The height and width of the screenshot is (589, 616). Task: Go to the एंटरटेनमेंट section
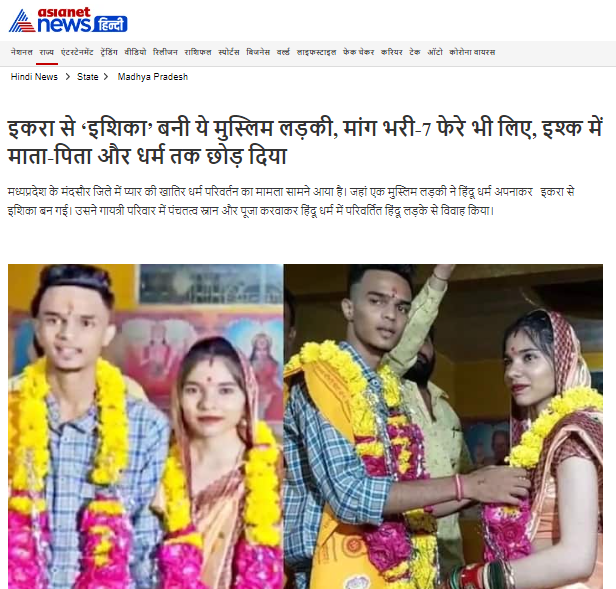click(x=77, y=52)
